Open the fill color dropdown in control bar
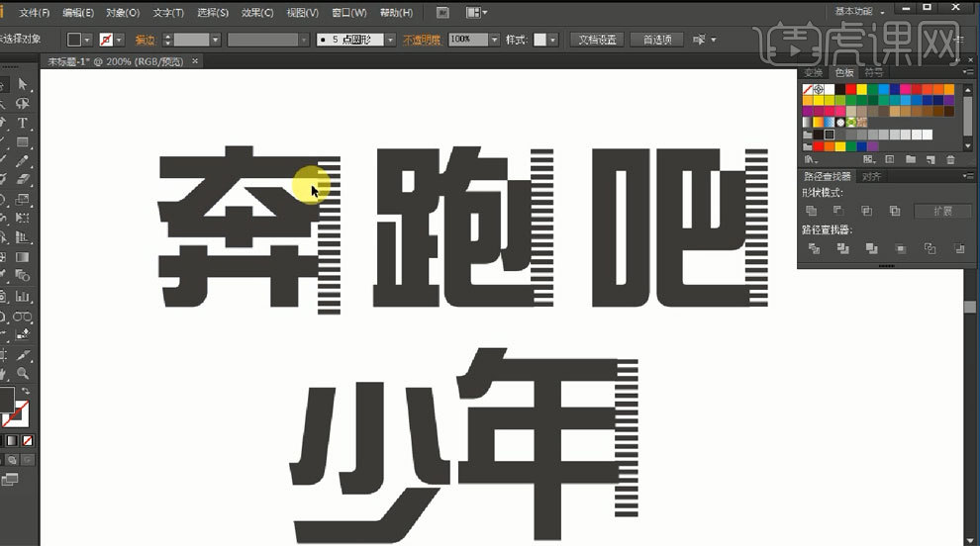The height and width of the screenshot is (546, 980). click(x=87, y=40)
